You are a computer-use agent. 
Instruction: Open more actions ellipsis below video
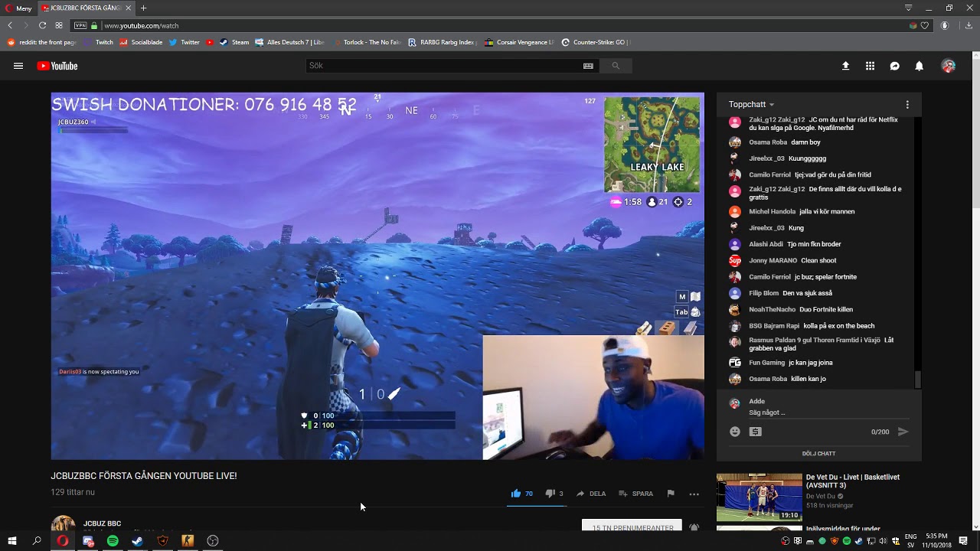pyautogui.click(x=694, y=494)
